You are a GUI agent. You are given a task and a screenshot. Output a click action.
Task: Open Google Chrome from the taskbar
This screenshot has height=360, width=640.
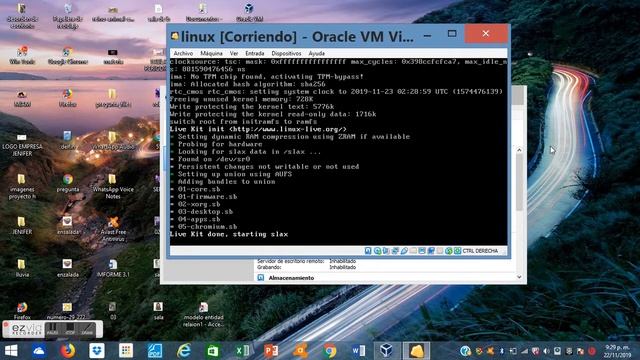(x=329, y=351)
